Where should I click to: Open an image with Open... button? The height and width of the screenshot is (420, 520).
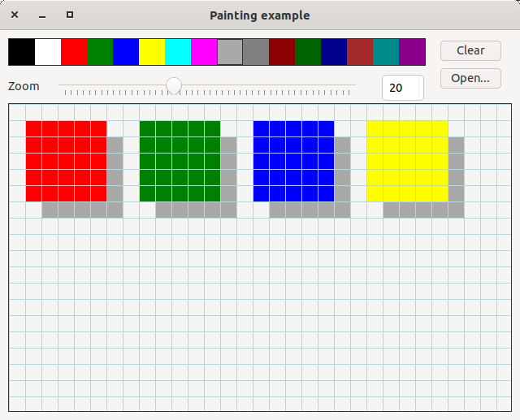click(470, 78)
